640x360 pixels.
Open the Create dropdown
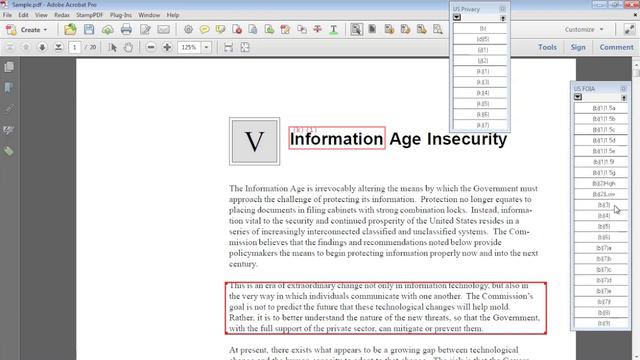27,29
